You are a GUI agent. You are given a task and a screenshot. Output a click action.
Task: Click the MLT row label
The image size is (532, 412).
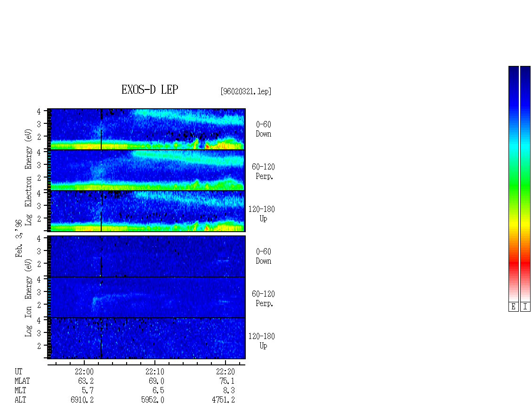(20, 391)
